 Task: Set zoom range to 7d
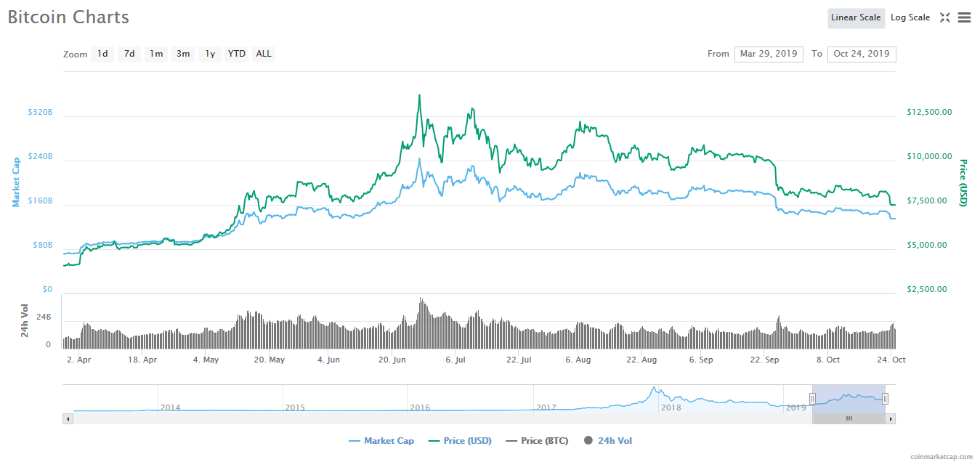pos(129,54)
